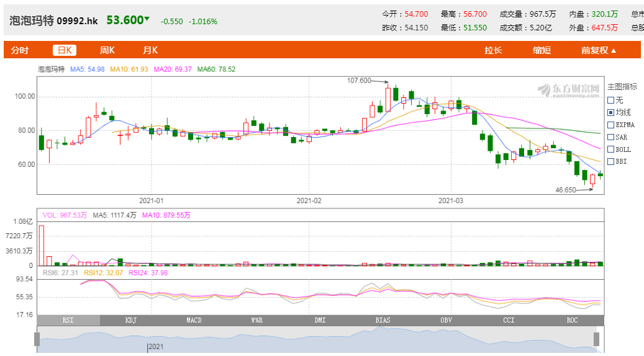Click the 拉长 stretch chart button
This screenshot has height=356, width=644.
493,50
